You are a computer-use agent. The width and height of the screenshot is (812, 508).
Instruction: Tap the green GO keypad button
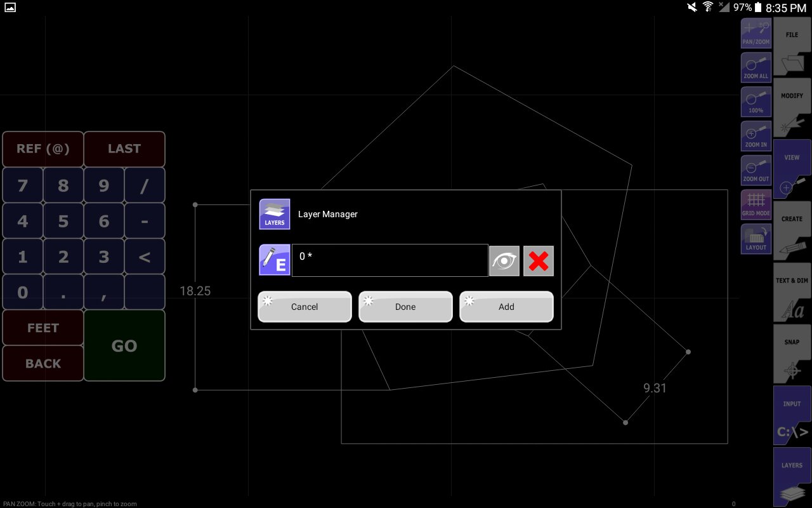(124, 345)
